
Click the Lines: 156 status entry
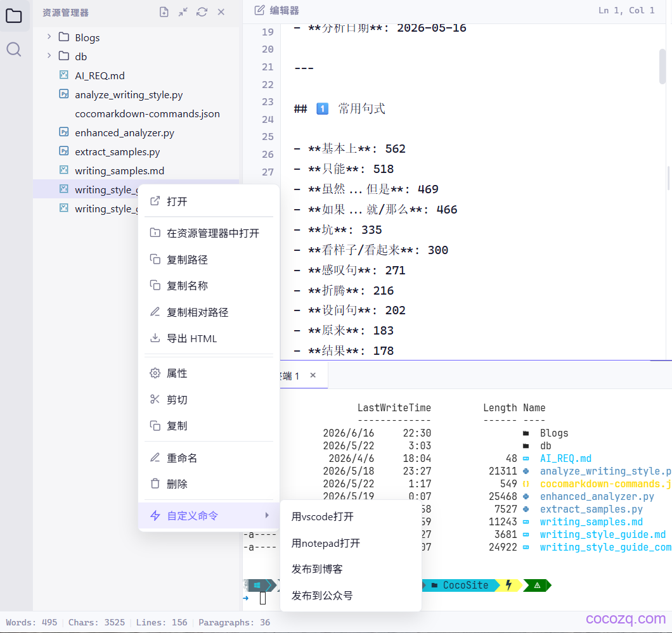162,622
